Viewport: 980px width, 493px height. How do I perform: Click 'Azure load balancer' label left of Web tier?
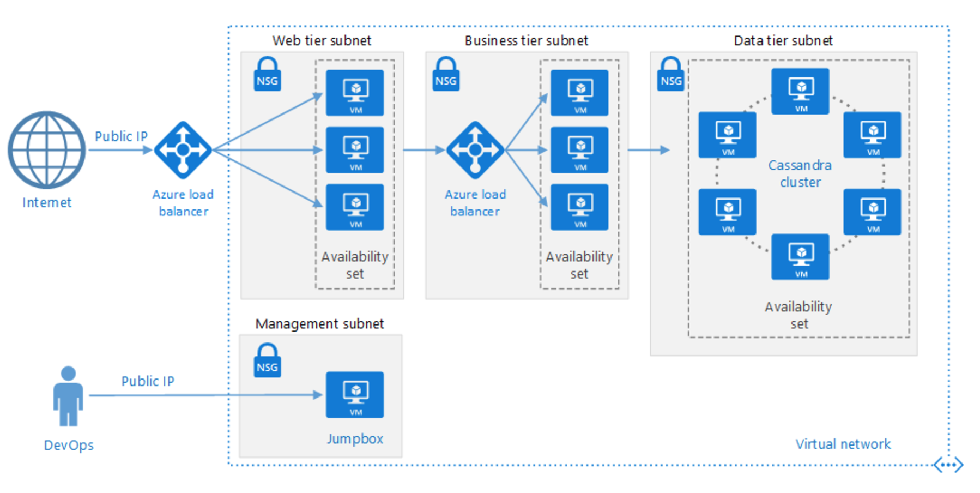[183, 203]
